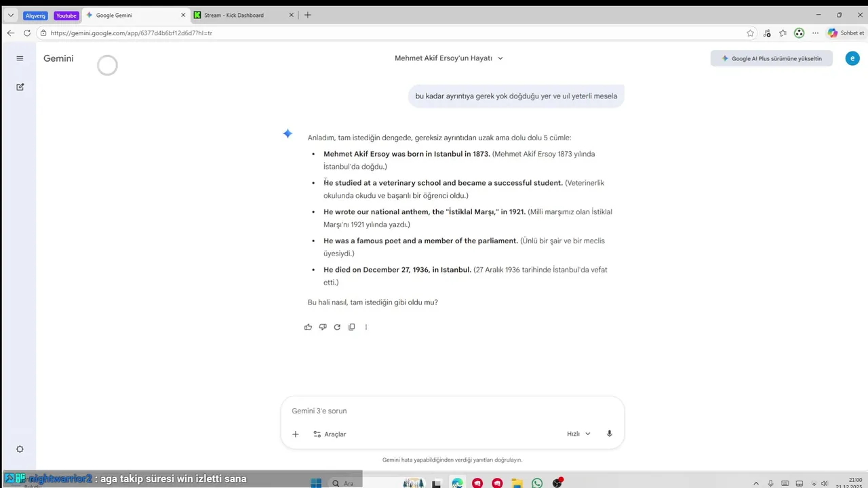Click the Gemini hata yapabildiğinden disclaimer text
The width and height of the screenshot is (868, 488).
pyautogui.click(x=452, y=460)
